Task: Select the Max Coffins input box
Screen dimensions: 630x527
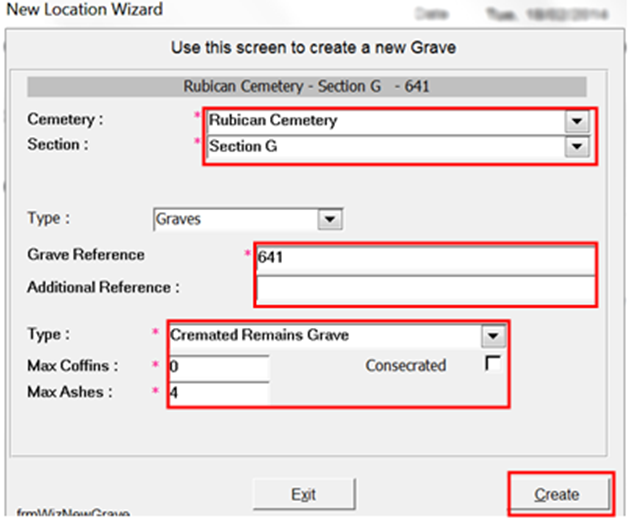Action: pos(218,366)
